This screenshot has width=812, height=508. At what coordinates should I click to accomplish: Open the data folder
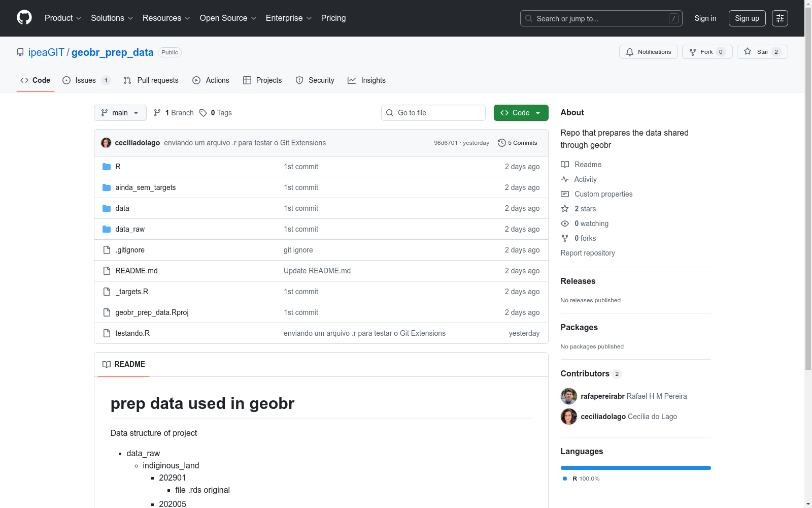[x=122, y=208]
